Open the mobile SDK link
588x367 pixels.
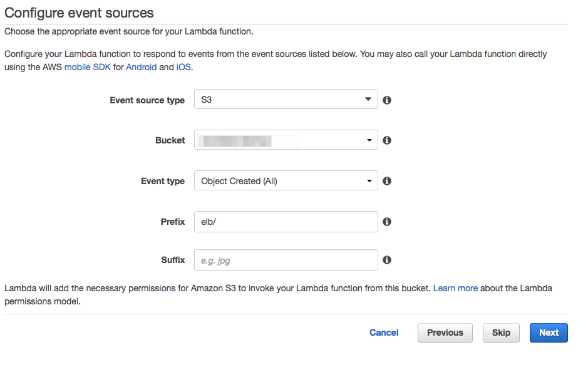point(87,67)
